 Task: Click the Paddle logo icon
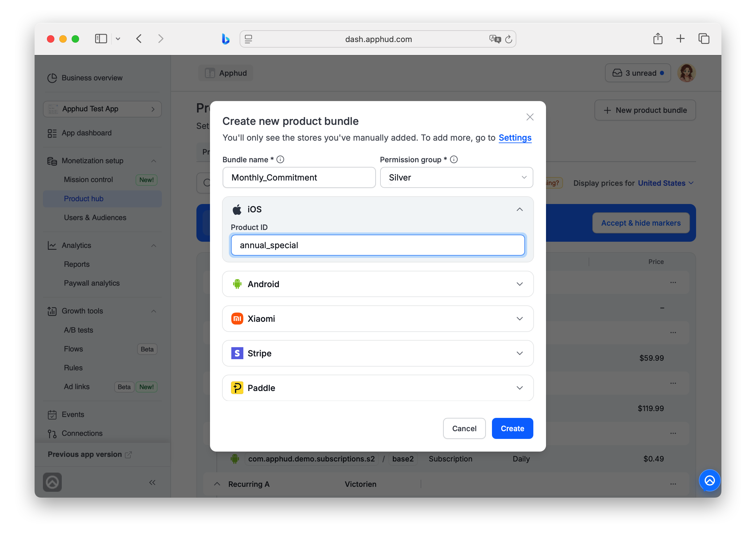click(237, 388)
